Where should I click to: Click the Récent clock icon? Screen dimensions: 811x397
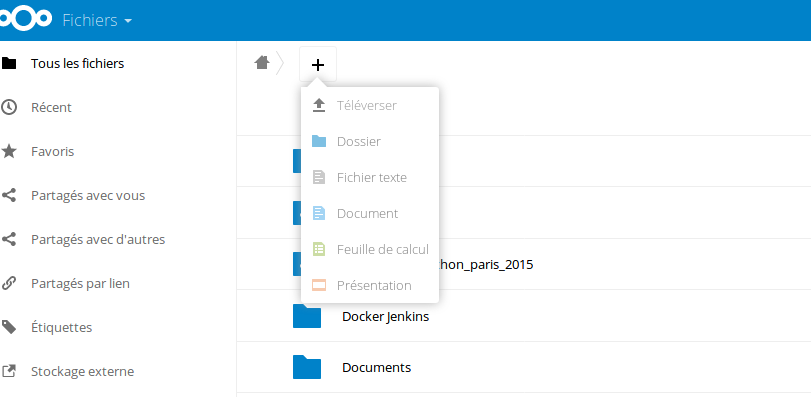9,108
